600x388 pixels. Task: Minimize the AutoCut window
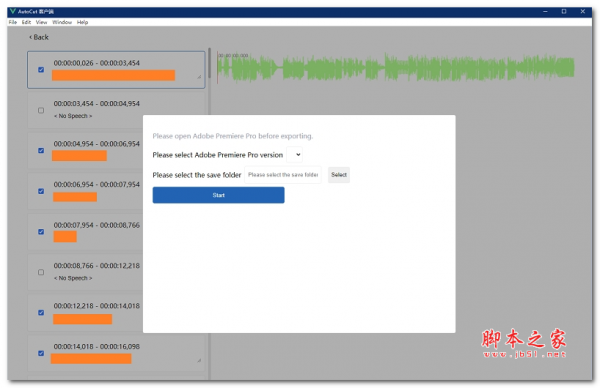point(545,11)
